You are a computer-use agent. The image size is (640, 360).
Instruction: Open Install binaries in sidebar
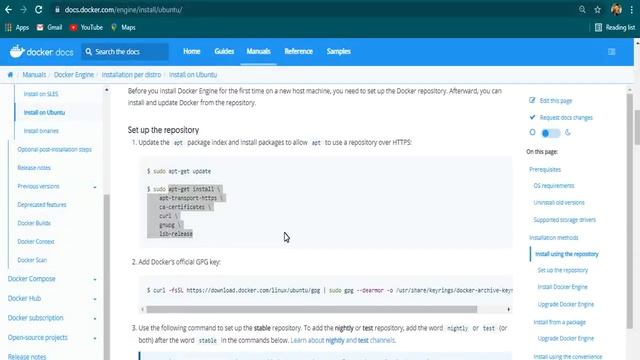[41, 131]
